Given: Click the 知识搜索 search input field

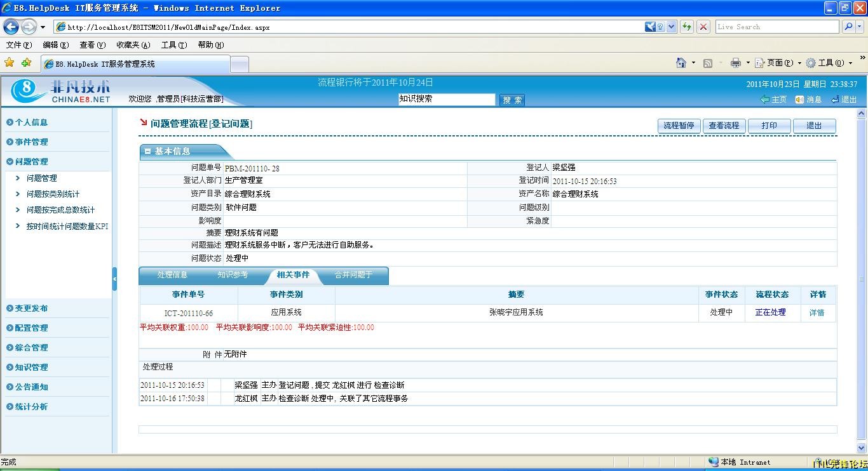Looking at the screenshot, I should pos(447,99).
